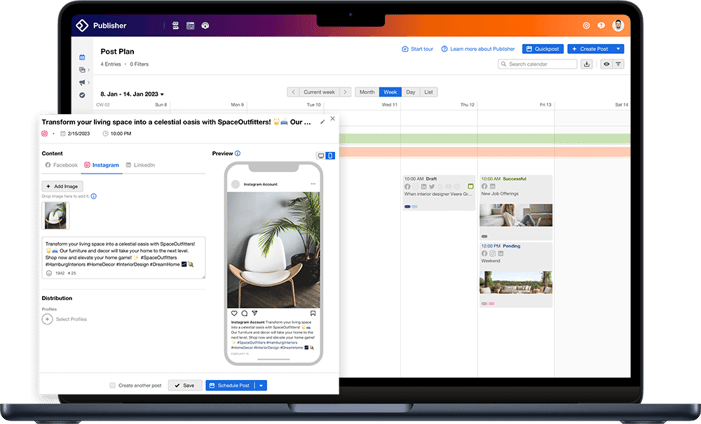
Task: Open the calendar filter funnel icon
Action: [618, 64]
